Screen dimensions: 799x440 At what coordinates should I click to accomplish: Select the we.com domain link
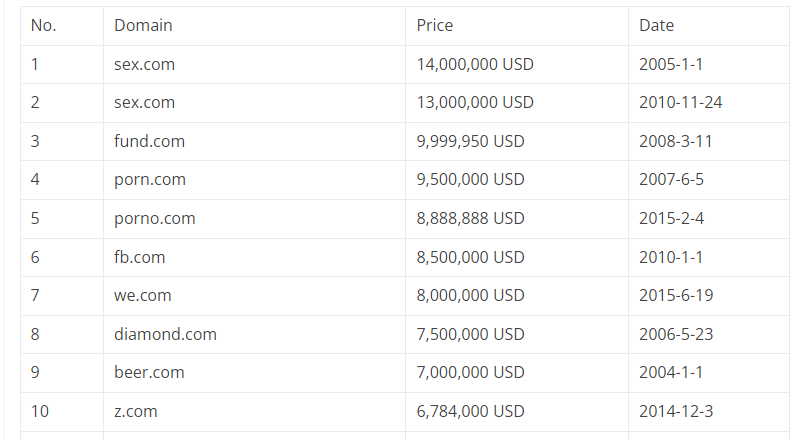tap(142, 295)
